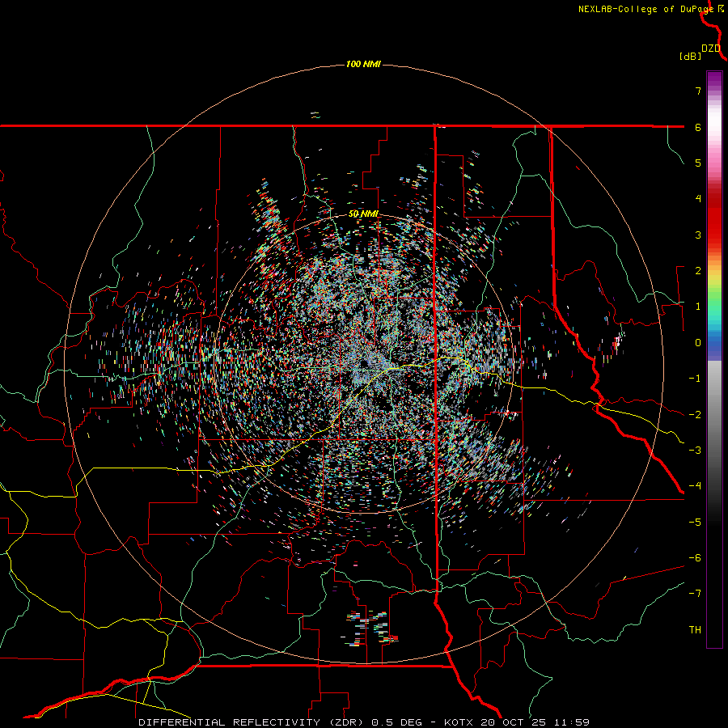Screen dimensions: 728x728
Task: Click the ZDR color scale bar
Action: point(714,359)
